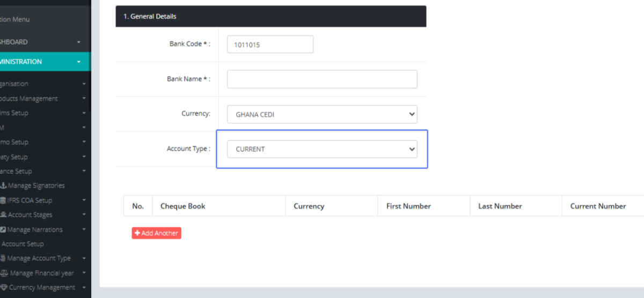Expand the Products Management submenu arrow
Image resolution: width=644 pixels, height=298 pixels.
pos(84,99)
